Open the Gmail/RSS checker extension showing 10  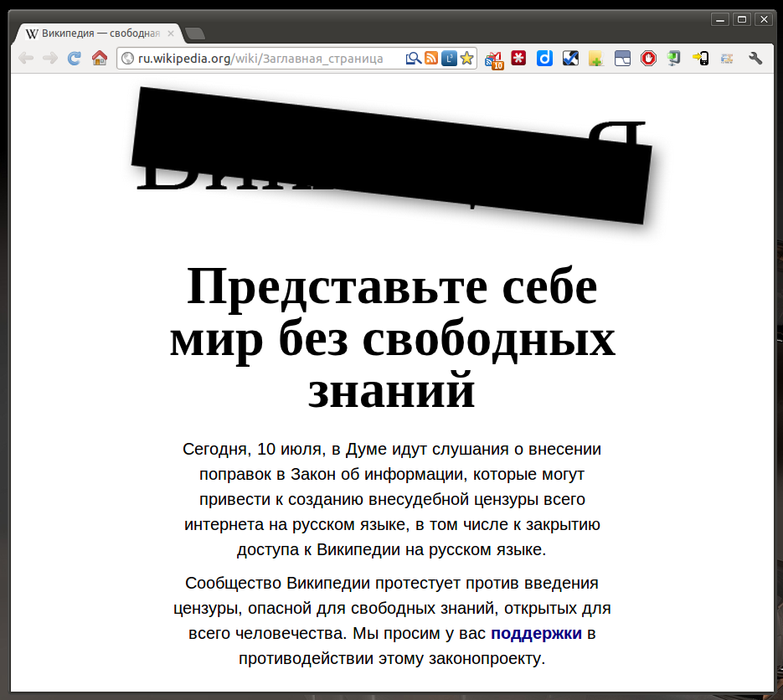pos(494,60)
